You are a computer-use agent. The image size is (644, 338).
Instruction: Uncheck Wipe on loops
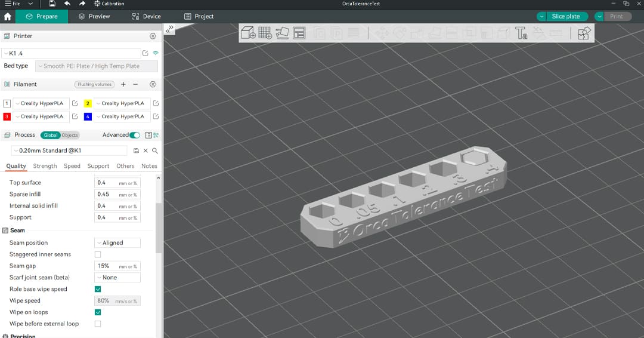point(98,312)
